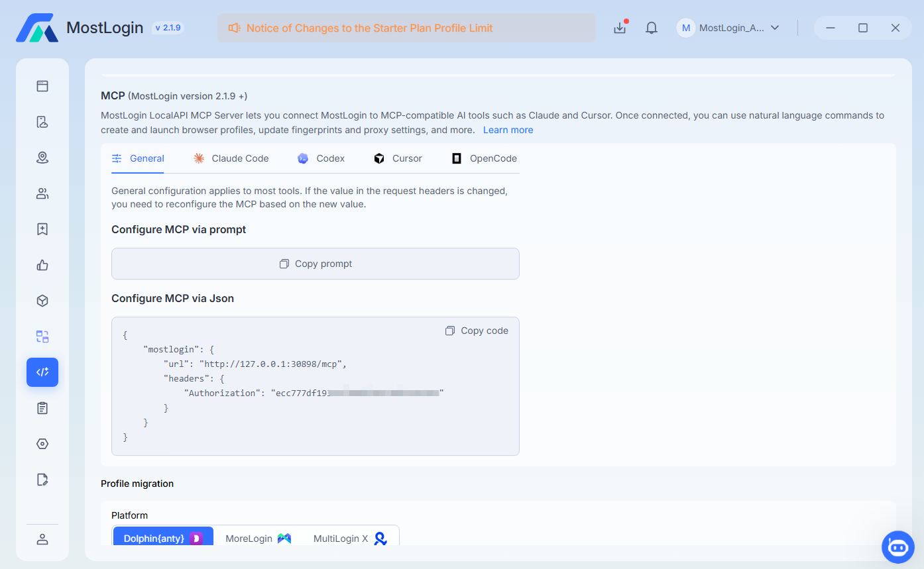Select the blue API code sidebar icon
924x569 pixels.
point(42,372)
